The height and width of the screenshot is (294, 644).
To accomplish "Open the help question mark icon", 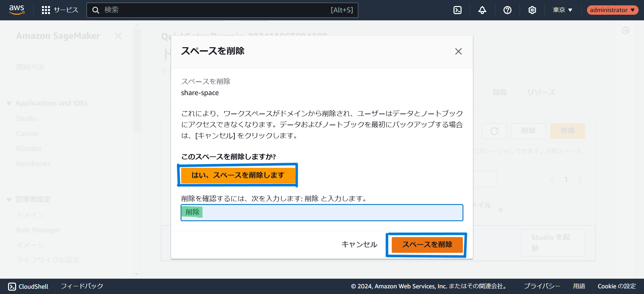I will pos(507,10).
